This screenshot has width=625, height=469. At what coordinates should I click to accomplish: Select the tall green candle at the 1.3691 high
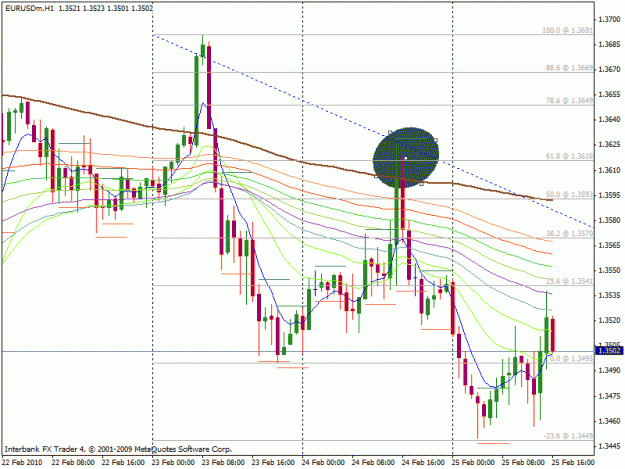point(202,48)
